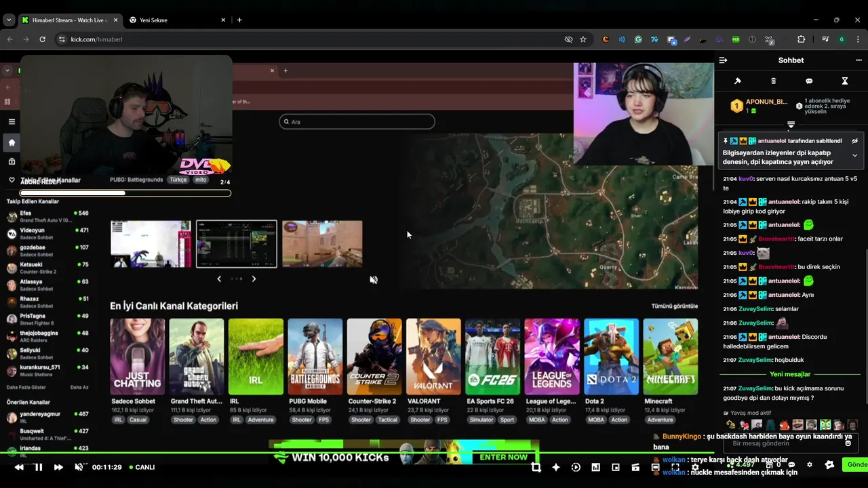The width and height of the screenshot is (868, 488).
Task: Click the trash clear chat icon
Action: (x=774, y=81)
